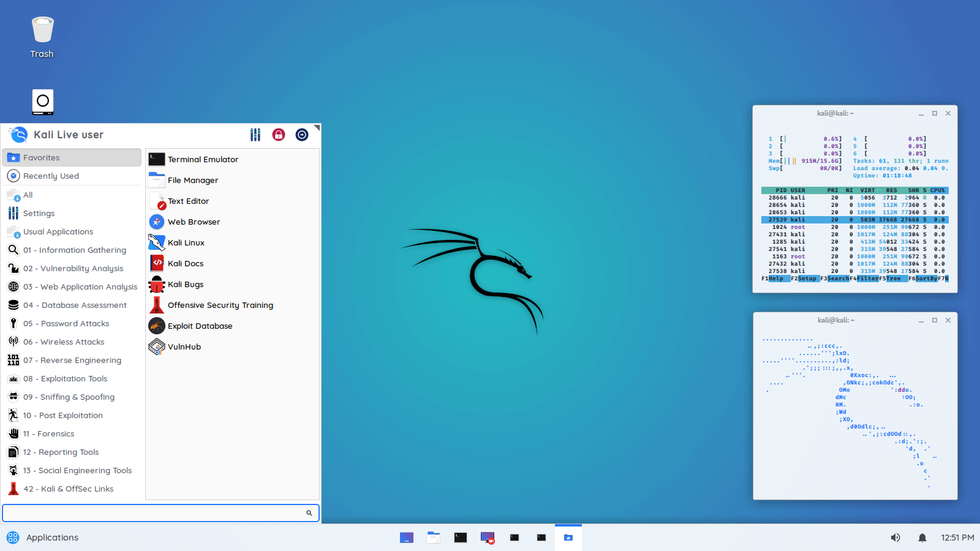Select the 05 - Password Attacks category
The height and width of the screenshot is (551, 980).
click(67, 323)
